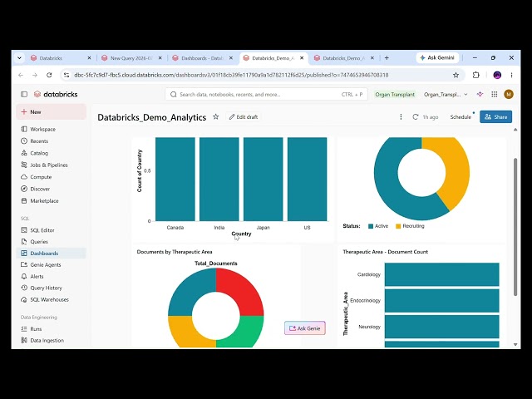Screen dimensions: 532x399
Task: Click the 'Documents by Therapeutic Area' heading
Action: coord(175,252)
